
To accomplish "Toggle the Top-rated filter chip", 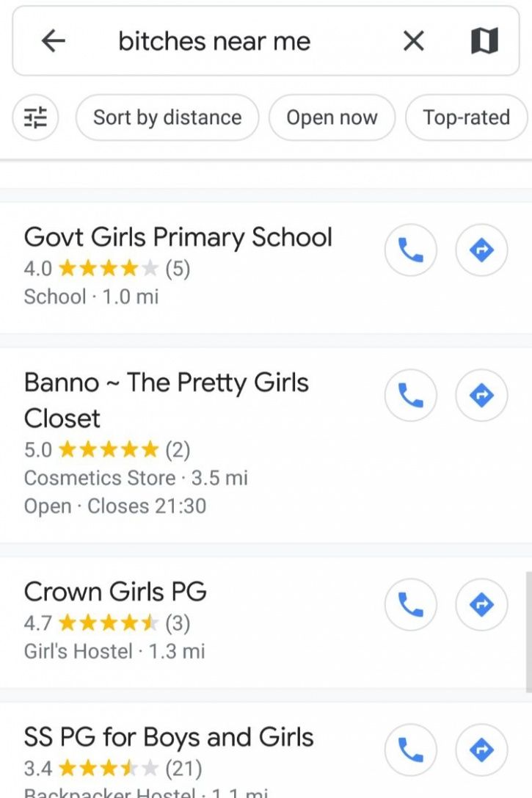I will pyautogui.click(x=467, y=117).
